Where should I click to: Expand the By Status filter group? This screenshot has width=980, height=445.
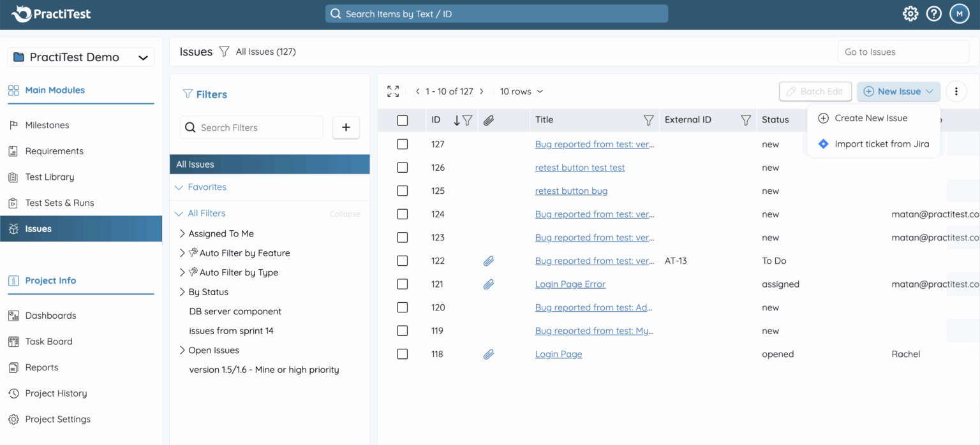[x=182, y=292]
